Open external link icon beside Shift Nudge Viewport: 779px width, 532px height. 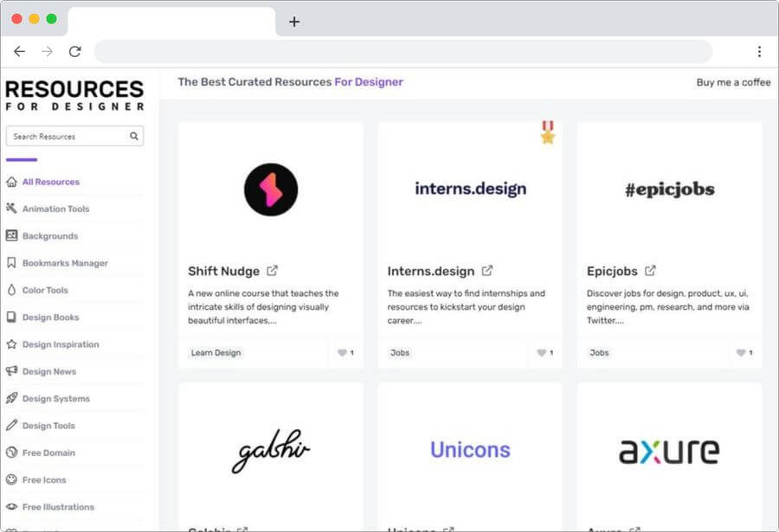coord(273,271)
